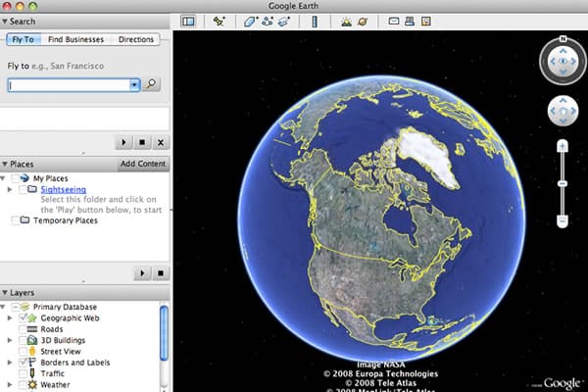Open the Directions tab
Screen dimensions: 588x392
pyautogui.click(x=136, y=40)
